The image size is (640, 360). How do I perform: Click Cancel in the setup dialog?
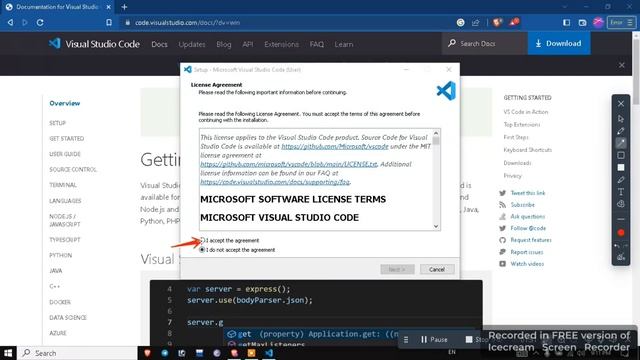point(437,269)
